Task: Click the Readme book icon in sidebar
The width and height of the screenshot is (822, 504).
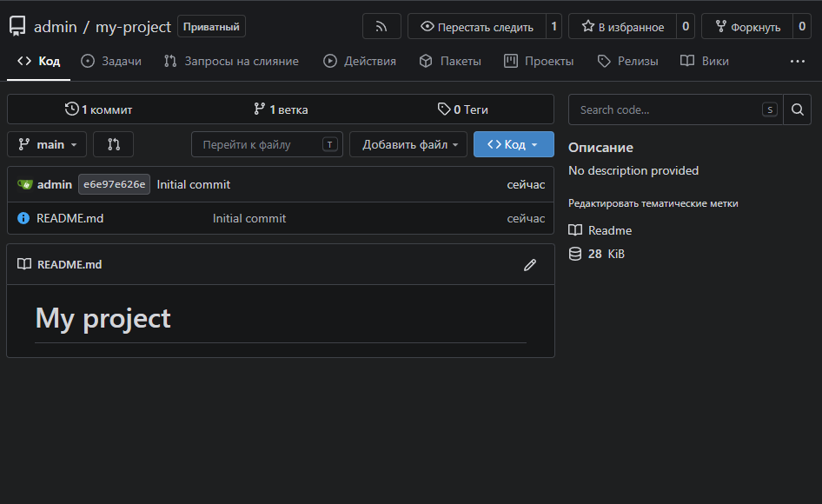Action: point(575,230)
